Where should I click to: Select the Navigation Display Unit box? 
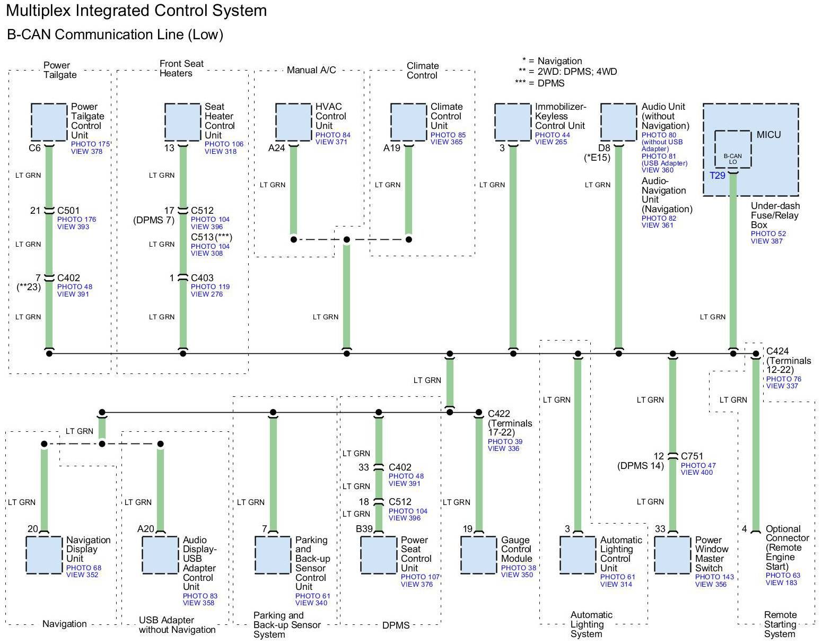click(x=44, y=555)
